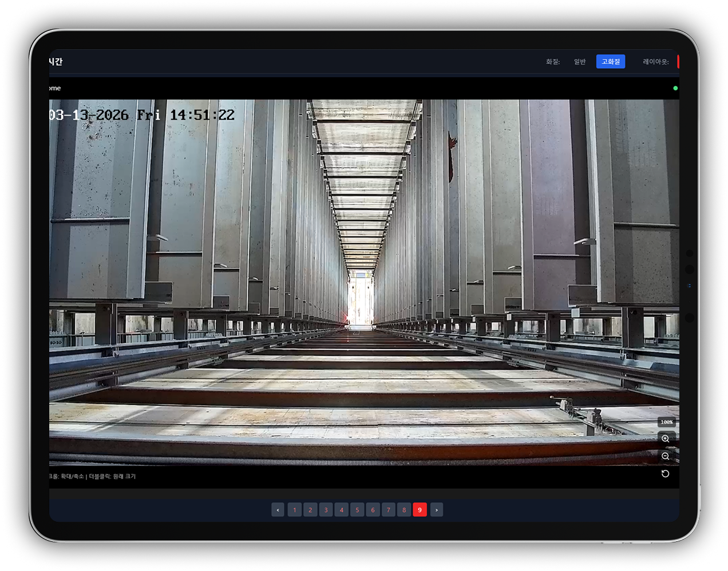This screenshot has width=728, height=571.
Task: Jump to camera page 3
Action: tap(326, 510)
